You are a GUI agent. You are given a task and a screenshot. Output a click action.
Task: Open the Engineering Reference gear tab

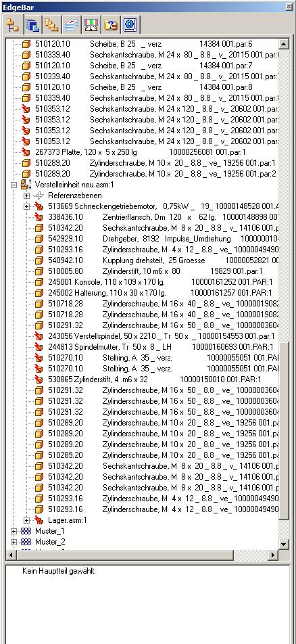tap(130, 26)
